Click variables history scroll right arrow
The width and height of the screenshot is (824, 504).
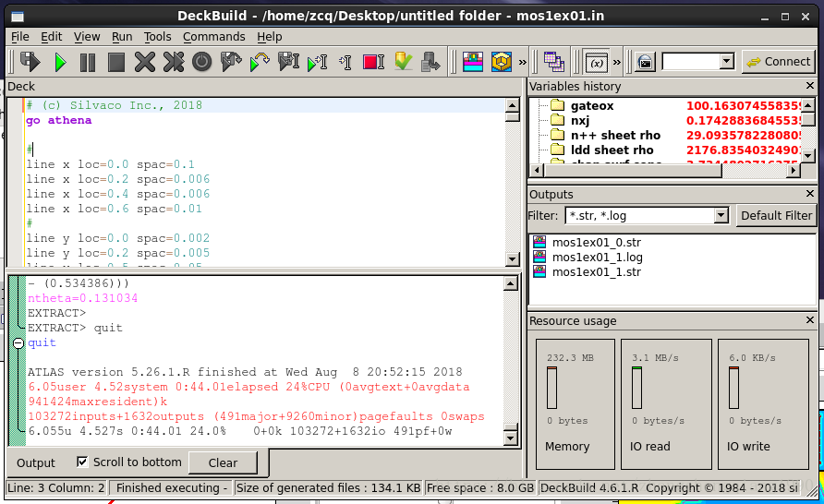[794, 170]
